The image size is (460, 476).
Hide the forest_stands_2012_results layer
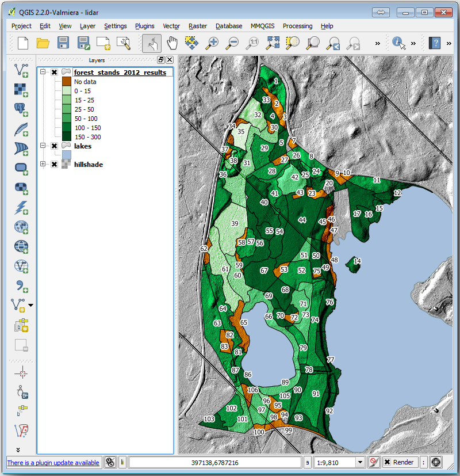tap(54, 73)
